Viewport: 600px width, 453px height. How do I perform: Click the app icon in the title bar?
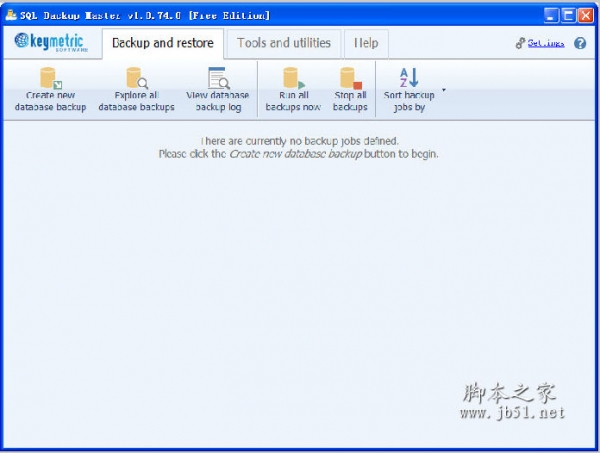pos(11,15)
